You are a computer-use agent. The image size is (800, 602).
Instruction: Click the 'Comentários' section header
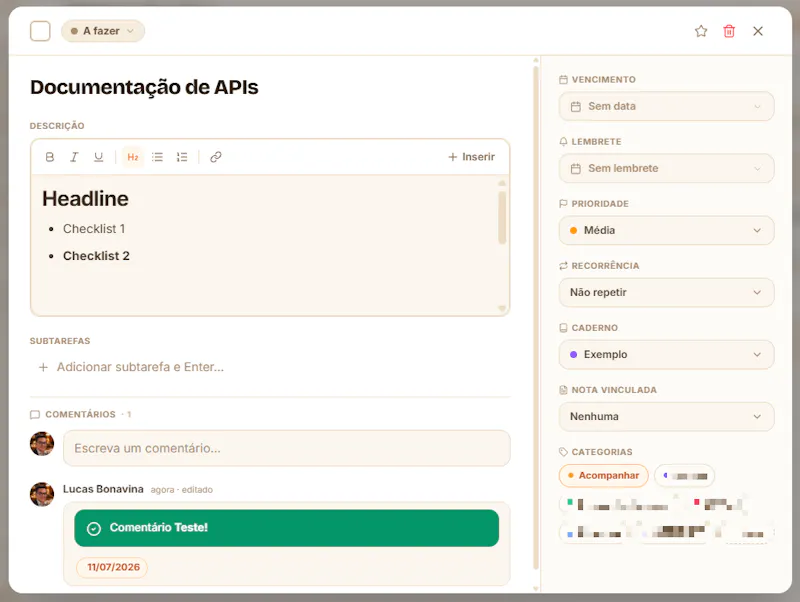tap(80, 414)
